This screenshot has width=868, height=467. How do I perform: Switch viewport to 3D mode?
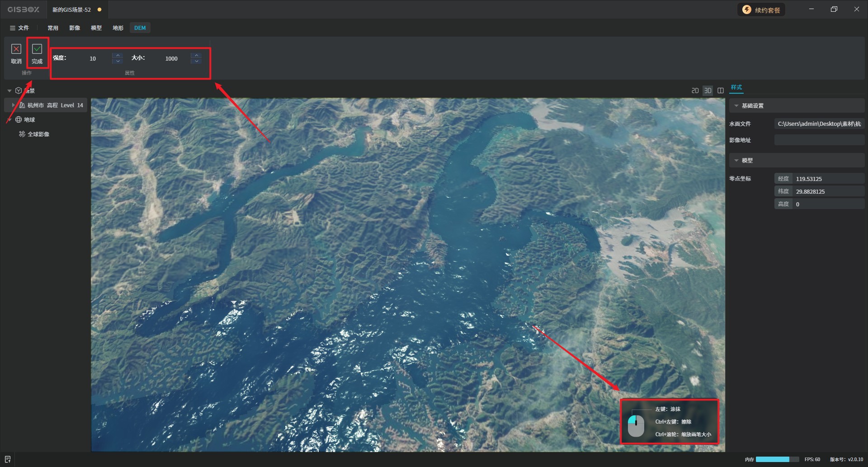(708, 91)
